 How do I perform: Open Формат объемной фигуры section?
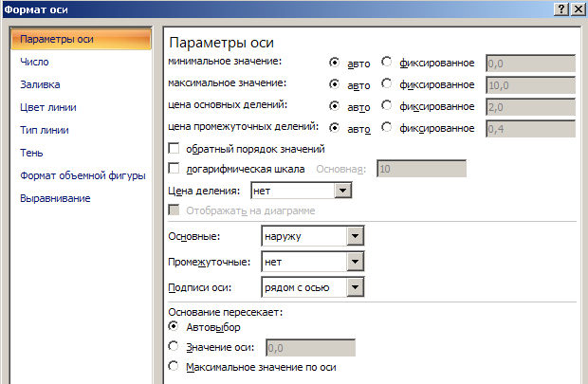point(83,175)
